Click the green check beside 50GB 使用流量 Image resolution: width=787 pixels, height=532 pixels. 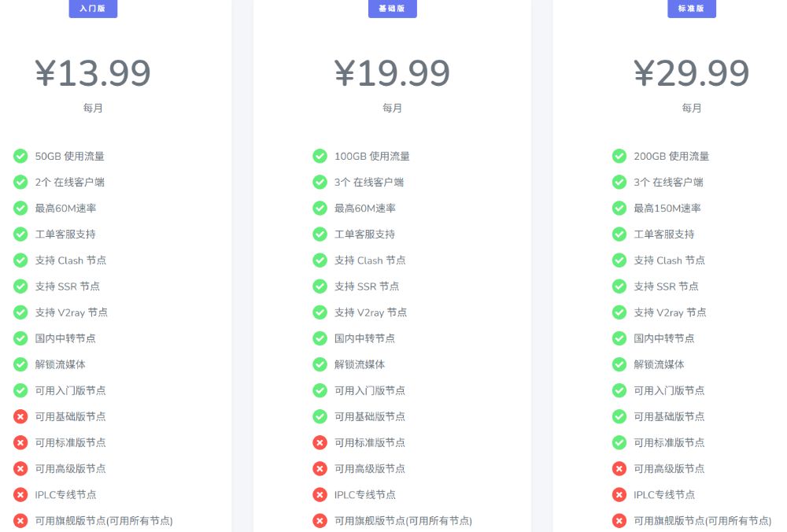(20, 156)
